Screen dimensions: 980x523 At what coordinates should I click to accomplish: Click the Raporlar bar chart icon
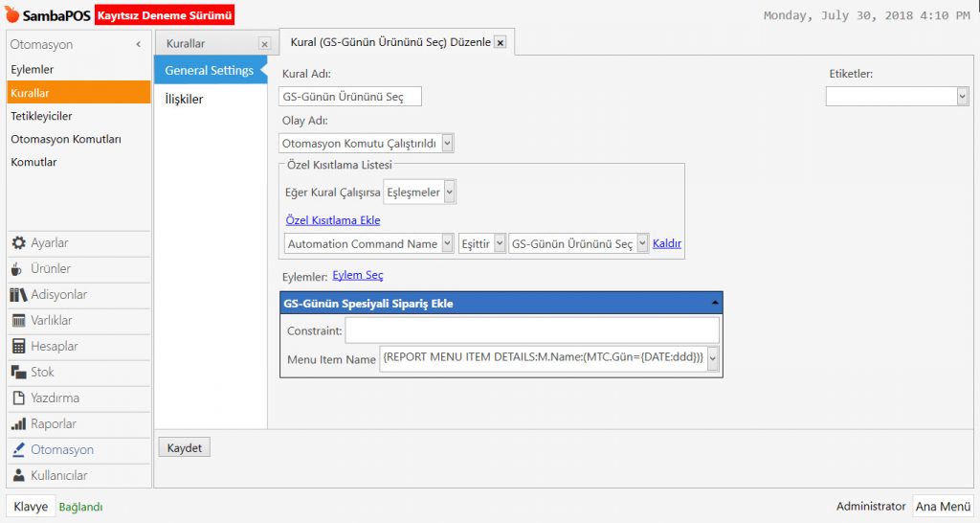tap(18, 424)
